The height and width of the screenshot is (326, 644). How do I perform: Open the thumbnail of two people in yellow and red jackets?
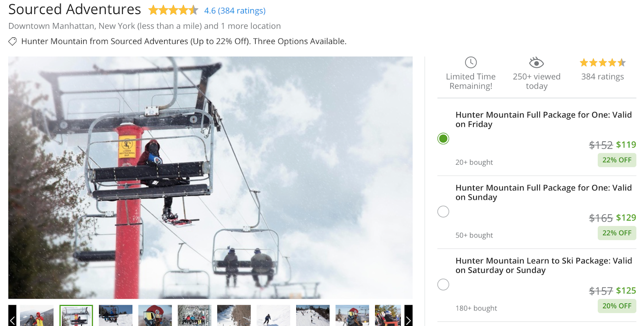(37, 316)
